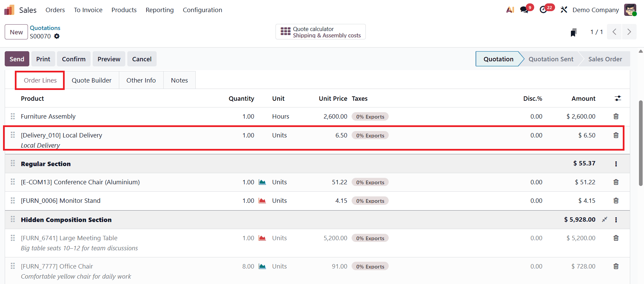This screenshot has height=284, width=644.
Task: Click the Preview button
Action: pyautogui.click(x=109, y=59)
